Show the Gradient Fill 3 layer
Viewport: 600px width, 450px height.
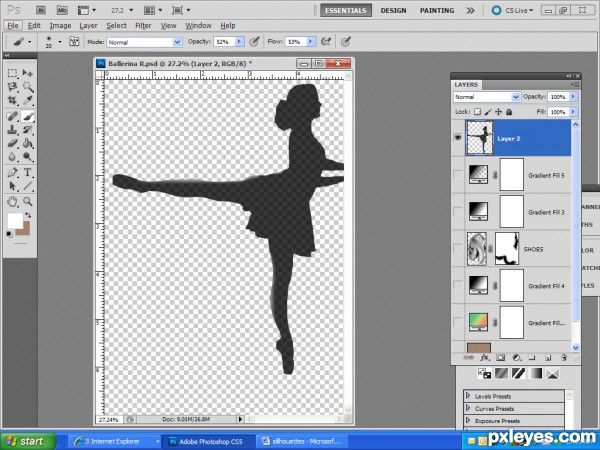[x=458, y=212]
